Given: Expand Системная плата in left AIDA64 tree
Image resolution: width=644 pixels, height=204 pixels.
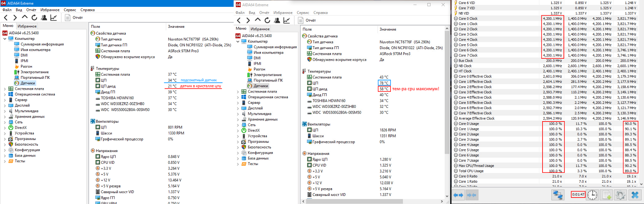Looking at the screenshot, I should [x=5, y=89].
